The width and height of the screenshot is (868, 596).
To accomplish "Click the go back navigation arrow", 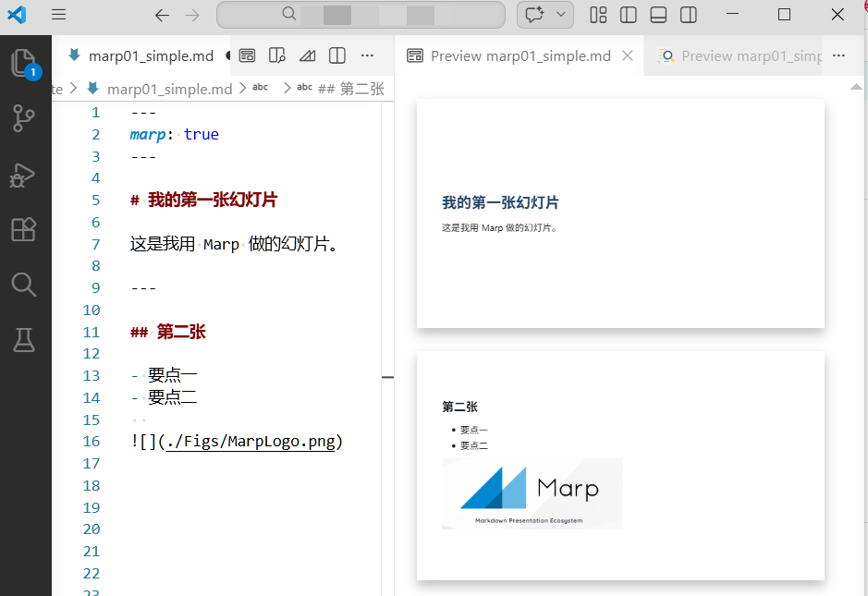I will pos(162,15).
